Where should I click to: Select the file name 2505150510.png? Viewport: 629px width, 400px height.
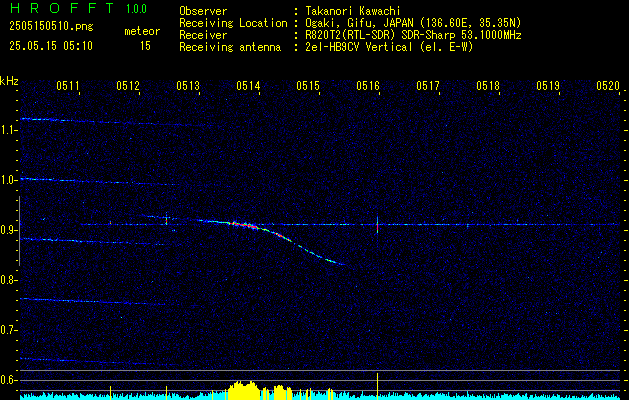(x=51, y=26)
